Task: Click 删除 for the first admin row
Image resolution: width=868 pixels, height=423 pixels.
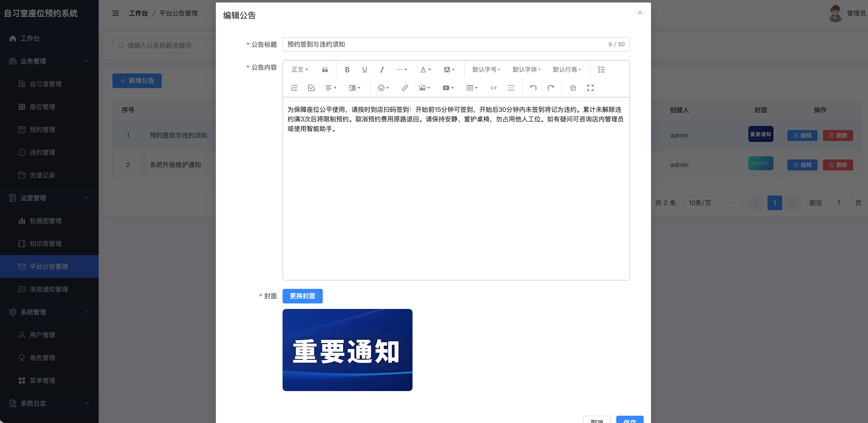Action: point(838,135)
